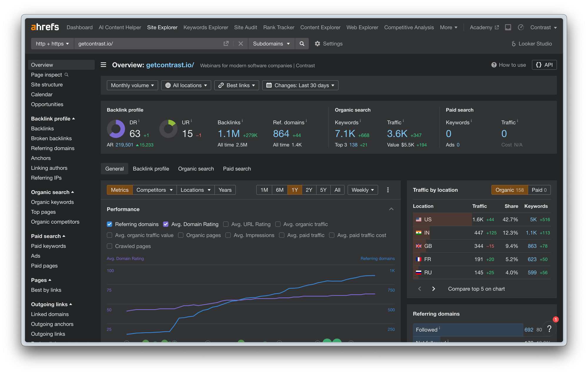588x374 pixels.
Task: Click the Followed referring domains bar
Action: [468, 330]
